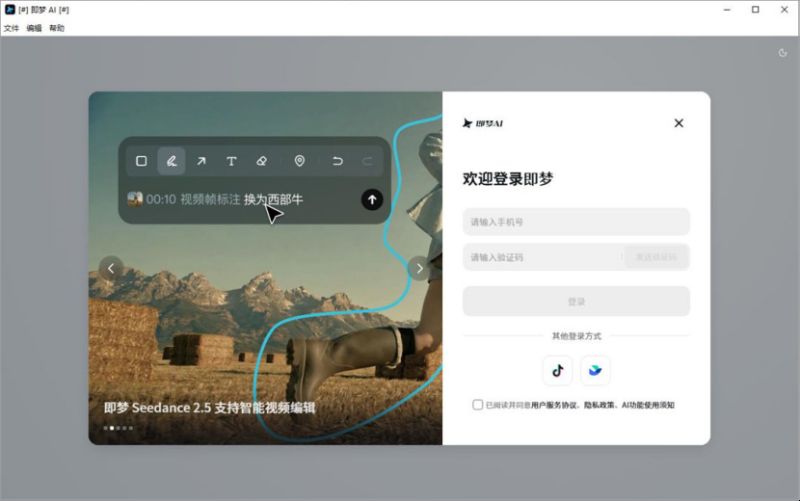Viewport: 800px width, 501px height.
Task: Show previous banner slide with left chevron
Action: pyautogui.click(x=111, y=268)
